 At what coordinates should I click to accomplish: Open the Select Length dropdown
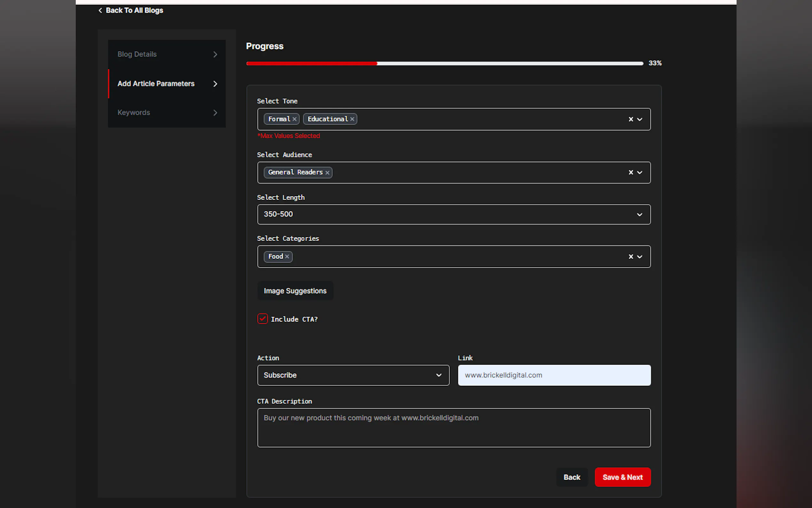(x=454, y=214)
